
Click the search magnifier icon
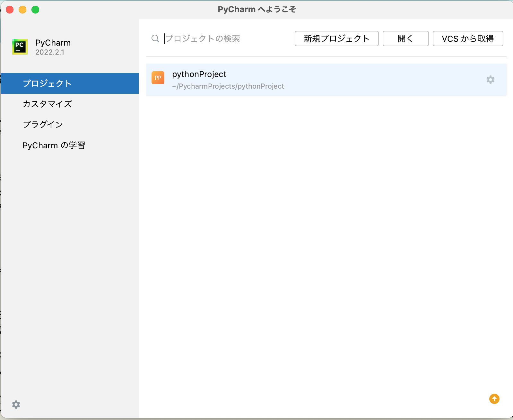point(155,39)
